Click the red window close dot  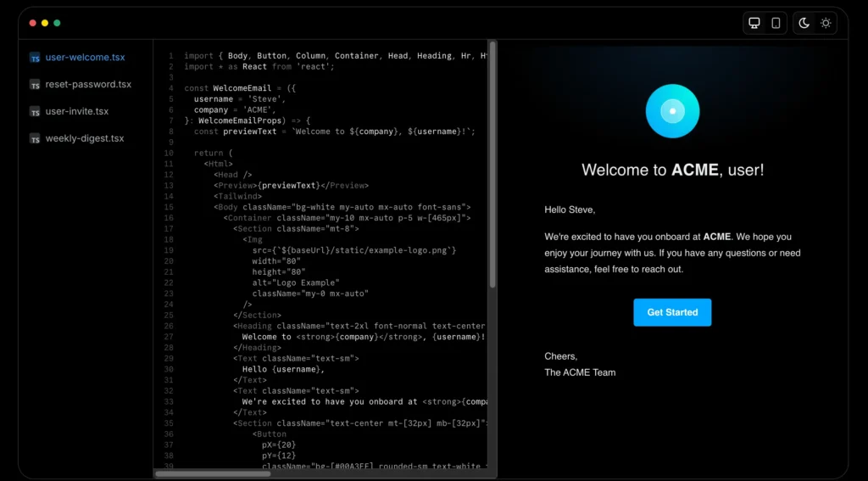pos(33,23)
